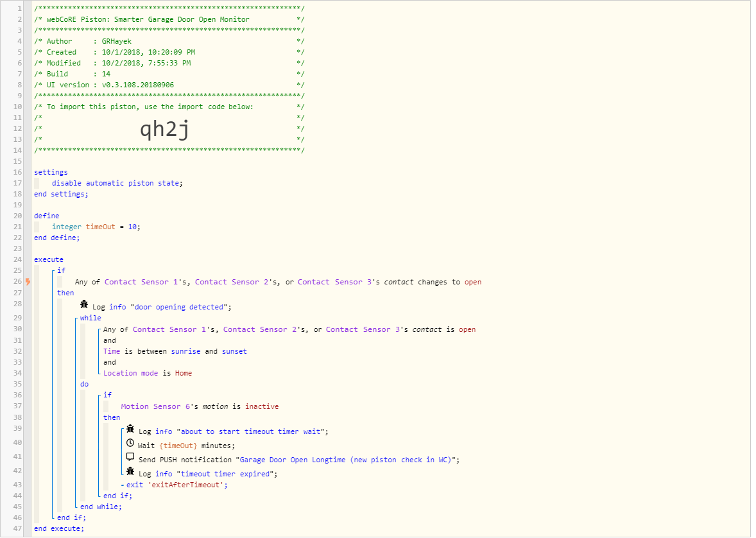Viewport: 756px width, 538px height.
Task: Click the bug icon before "door opening detected" log
Action: click(x=84, y=304)
